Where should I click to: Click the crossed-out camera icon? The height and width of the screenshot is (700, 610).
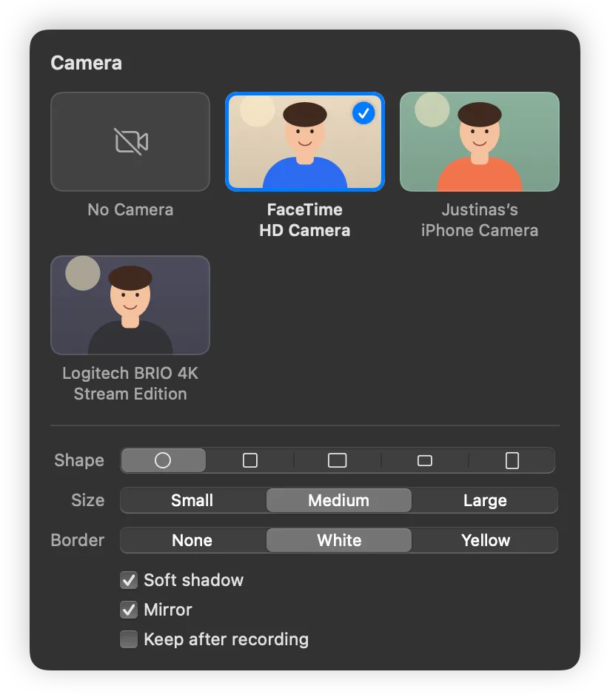[x=131, y=141]
